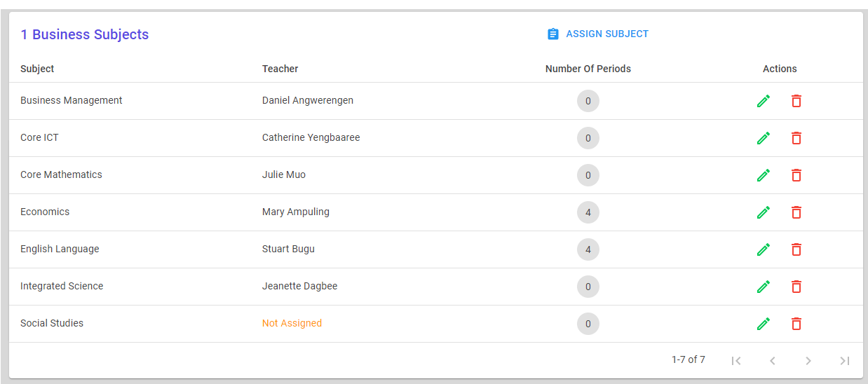868x384 pixels.
Task: Delete the Business Management subject
Action: tap(796, 101)
